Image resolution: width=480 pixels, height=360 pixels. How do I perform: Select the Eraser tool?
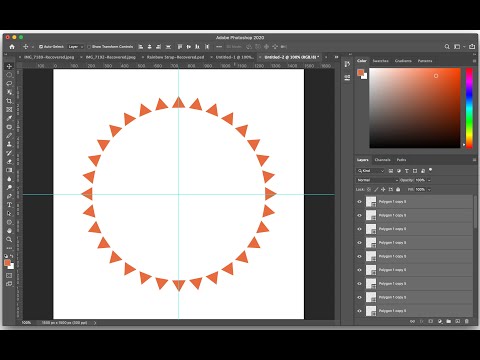pyautogui.click(x=9, y=161)
